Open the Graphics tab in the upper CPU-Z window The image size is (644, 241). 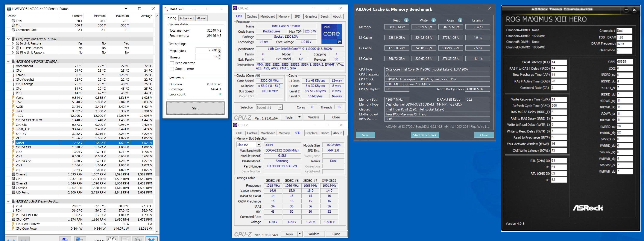311,16
